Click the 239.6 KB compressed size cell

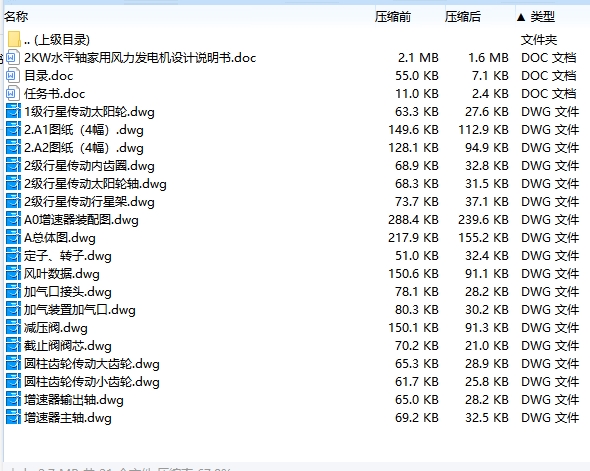click(x=484, y=220)
